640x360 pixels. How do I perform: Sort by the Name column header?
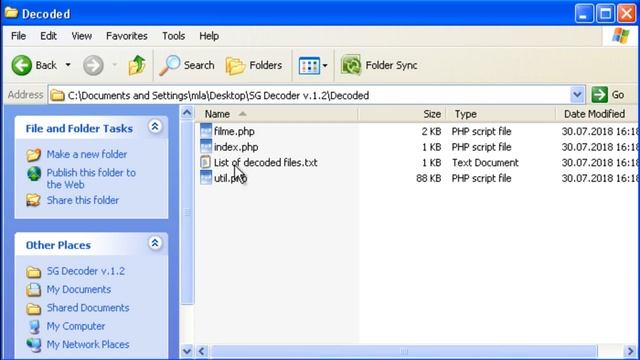pyautogui.click(x=277, y=114)
